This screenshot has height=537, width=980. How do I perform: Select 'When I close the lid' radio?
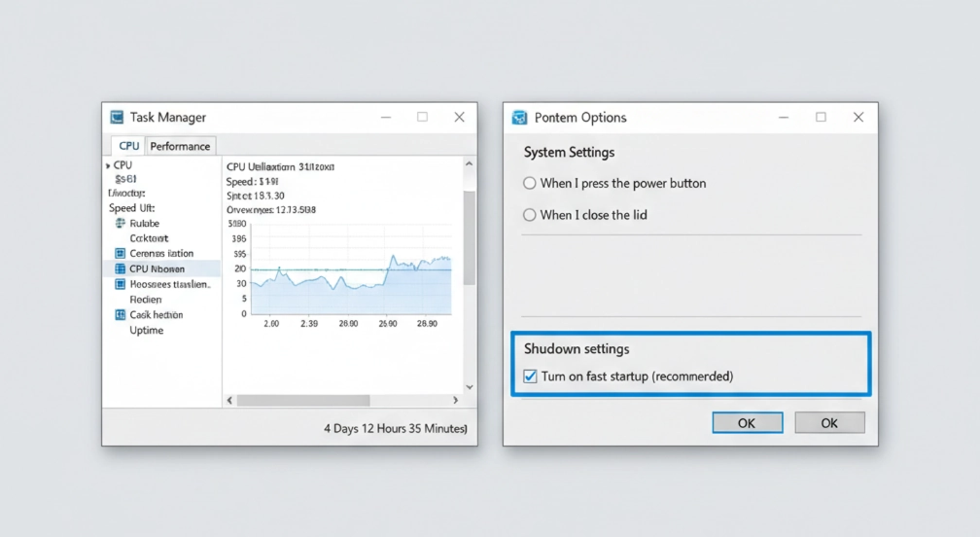529,215
